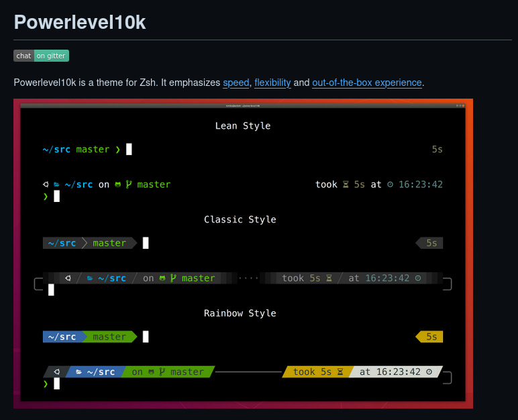The height and width of the screenshot is (420, 518).
Task: Click the folder icon in Classic prompt
Action: click(x=90, y=278)
